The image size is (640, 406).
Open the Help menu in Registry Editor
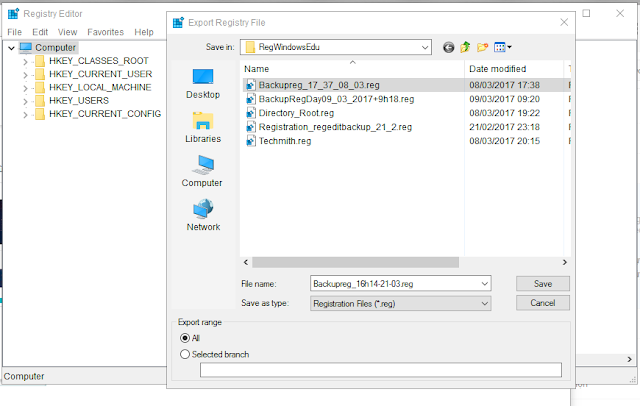click(x=144, y=32)
